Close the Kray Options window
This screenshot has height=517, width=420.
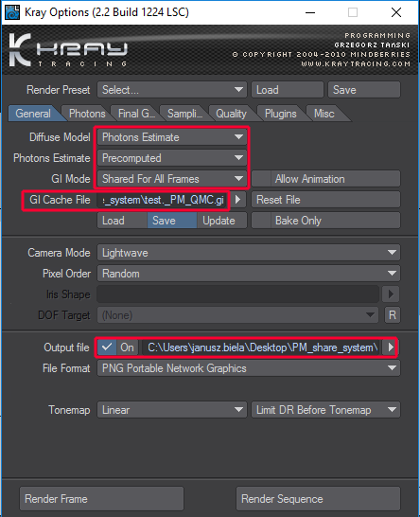(x=396, y=12)
